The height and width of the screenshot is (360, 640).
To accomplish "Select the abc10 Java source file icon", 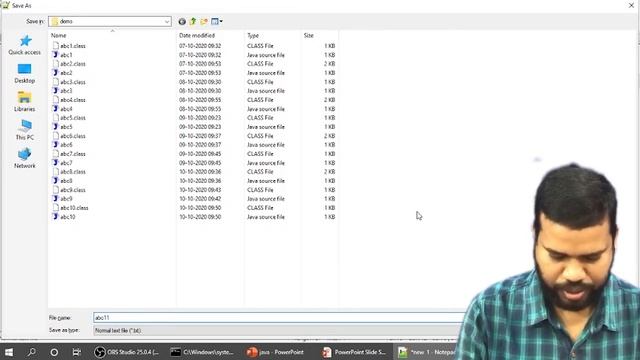I will (56, 217).
